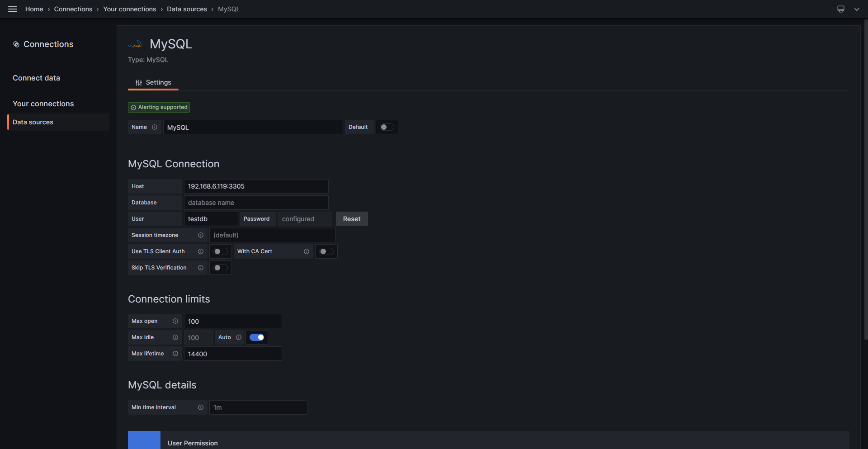Click the 'MySQL Connection' section heading
868x449 pixels.
174,164
